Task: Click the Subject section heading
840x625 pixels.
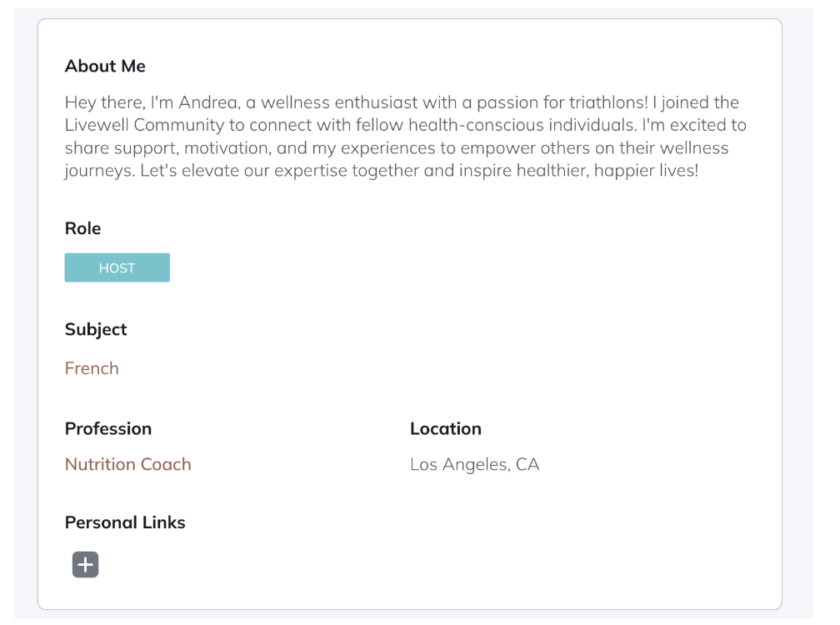Action: coord(96,329)
